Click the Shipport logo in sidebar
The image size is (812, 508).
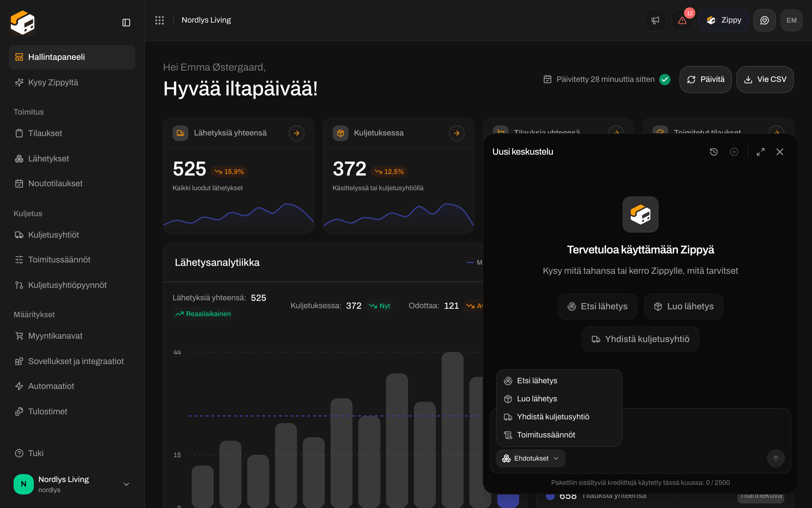click(23, 23)
